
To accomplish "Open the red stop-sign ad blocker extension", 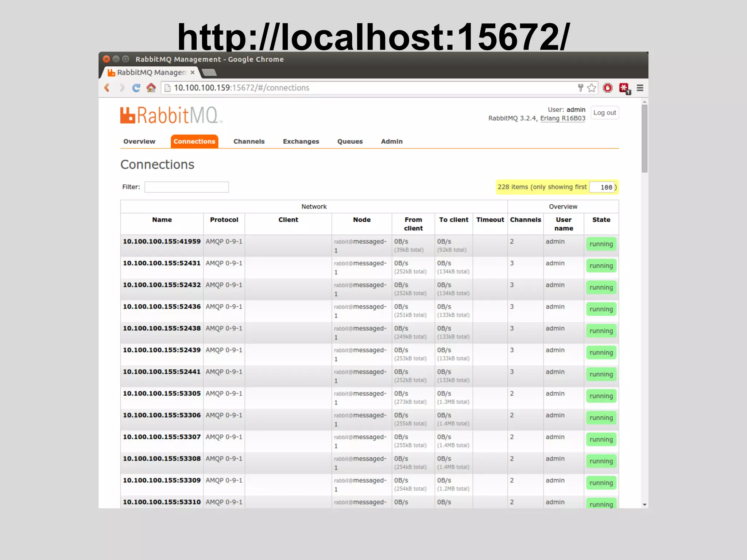I will point(608,88).
